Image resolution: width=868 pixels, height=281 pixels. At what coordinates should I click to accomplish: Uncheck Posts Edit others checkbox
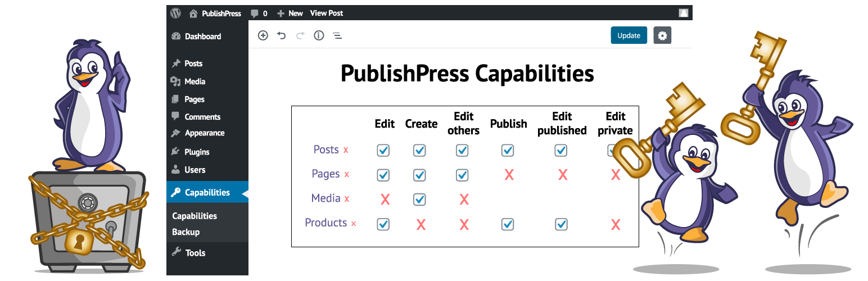click(462, 150)
